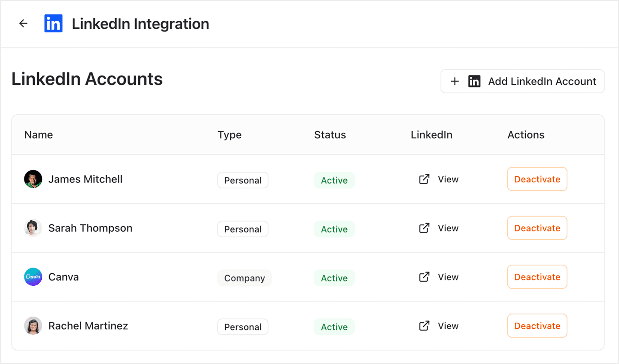
Task: Click the blue LinkedIn logo in header
Action: pyautogui.click(x=53, y=23)
